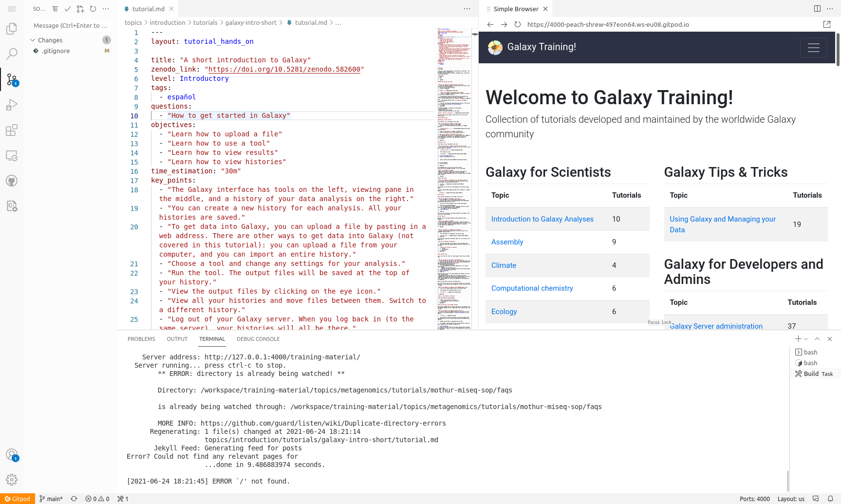The width and height of the screenshot is (841, 504).
Task: Go forward in Simple Browser
Action: (x=504, y=24)
